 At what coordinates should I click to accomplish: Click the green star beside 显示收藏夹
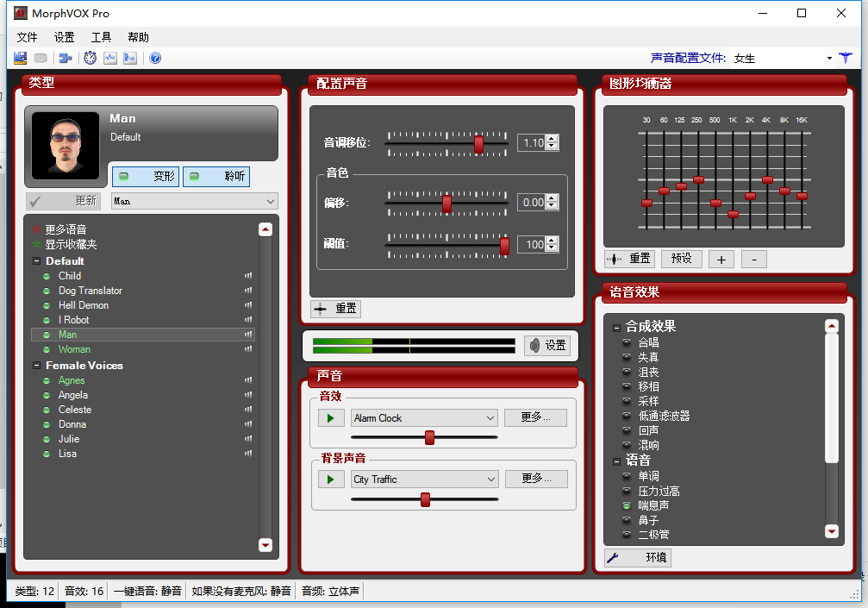point(36,244)
